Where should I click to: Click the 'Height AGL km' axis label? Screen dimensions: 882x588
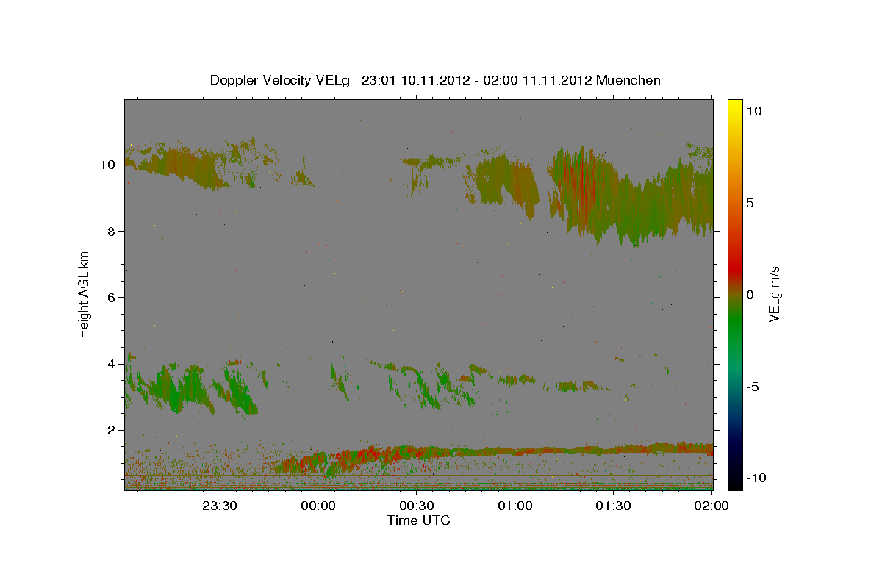85,293
